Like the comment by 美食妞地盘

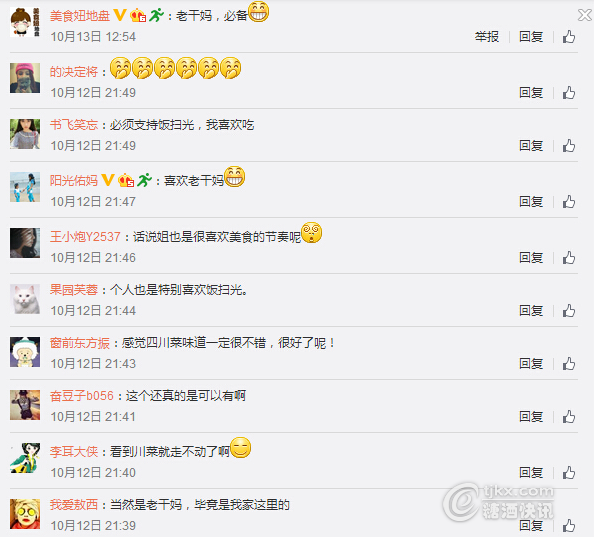pos(569,37)
